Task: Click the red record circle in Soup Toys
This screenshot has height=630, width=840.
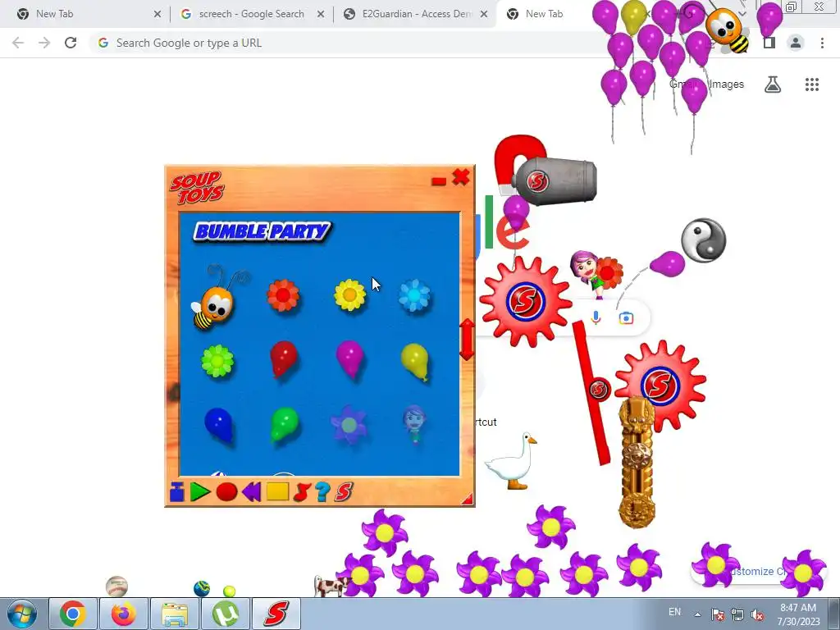Action: (226, 492)
